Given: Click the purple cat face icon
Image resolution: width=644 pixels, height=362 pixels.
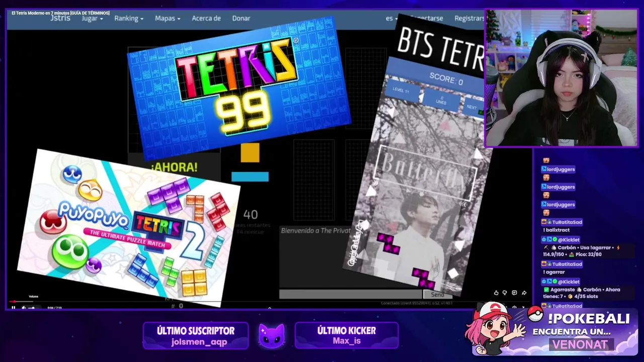Looking at the screenshot, I should click(272, 336).
